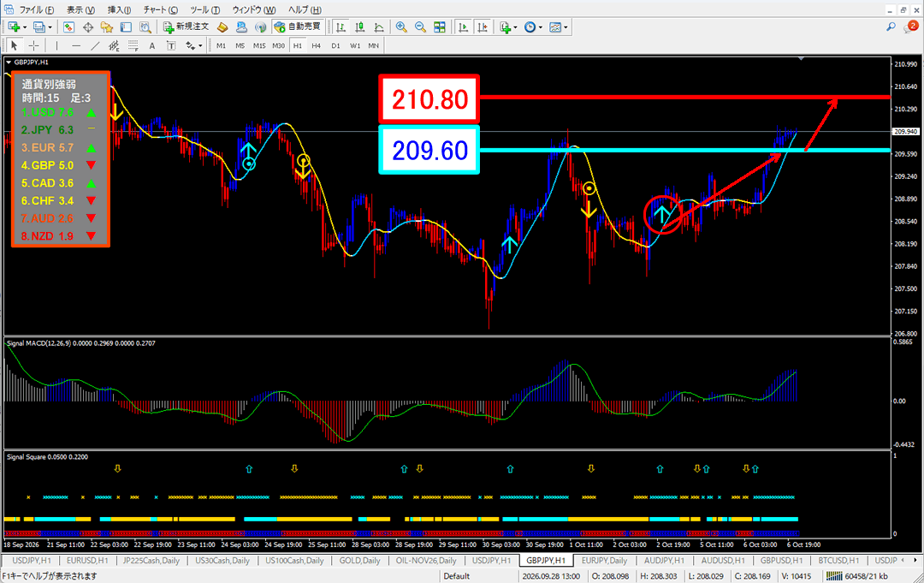924x583 pixels.
Task: Select the horizontal line drawing tool
Action: (76, 45)
